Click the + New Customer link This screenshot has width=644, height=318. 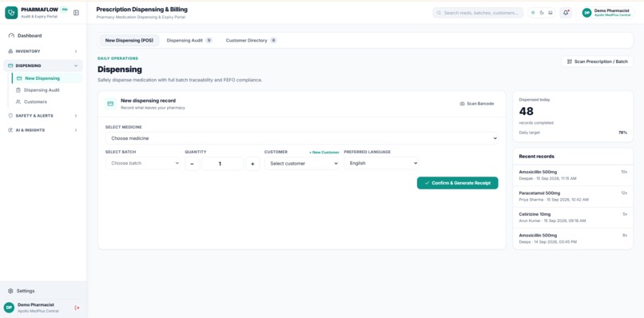pos(324,153)
